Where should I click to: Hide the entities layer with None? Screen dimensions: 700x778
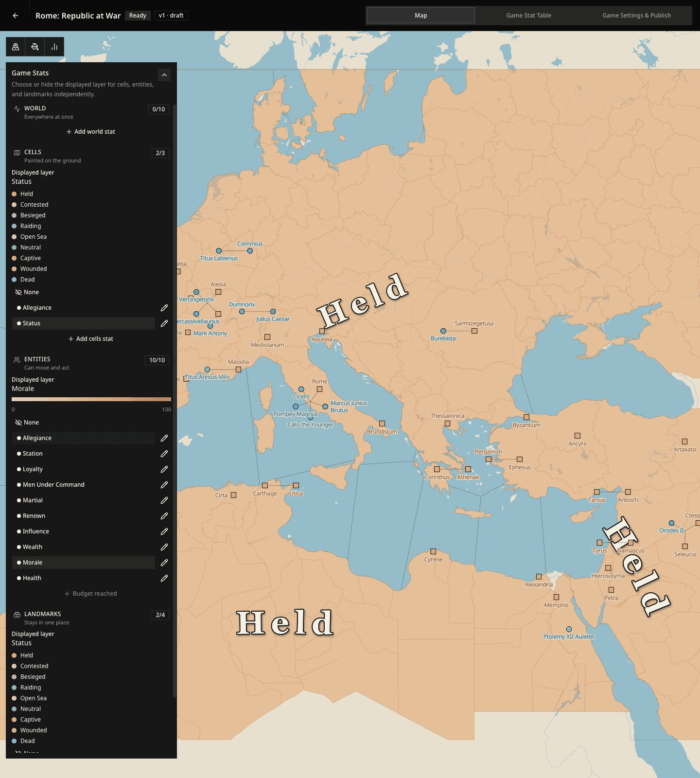click(x=27, y=423)
